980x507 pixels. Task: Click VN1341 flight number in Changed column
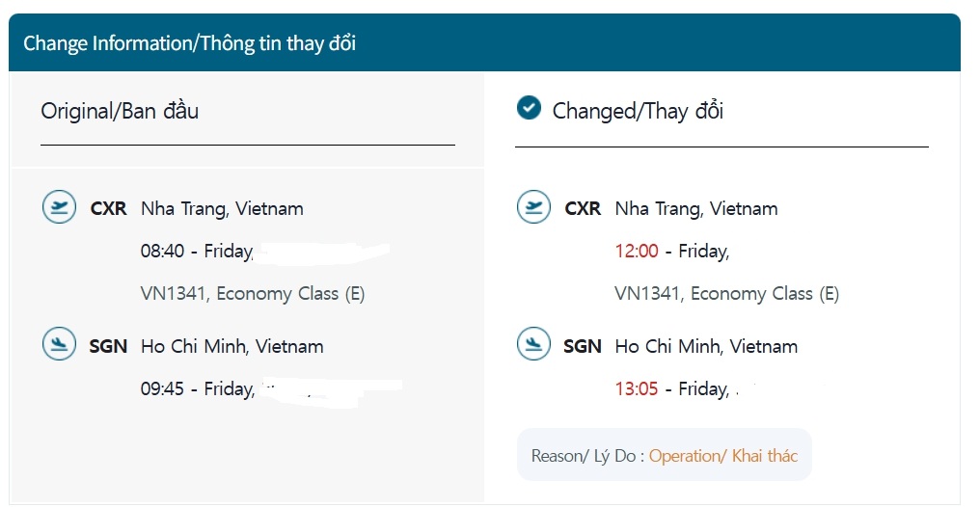click(648, 294)
